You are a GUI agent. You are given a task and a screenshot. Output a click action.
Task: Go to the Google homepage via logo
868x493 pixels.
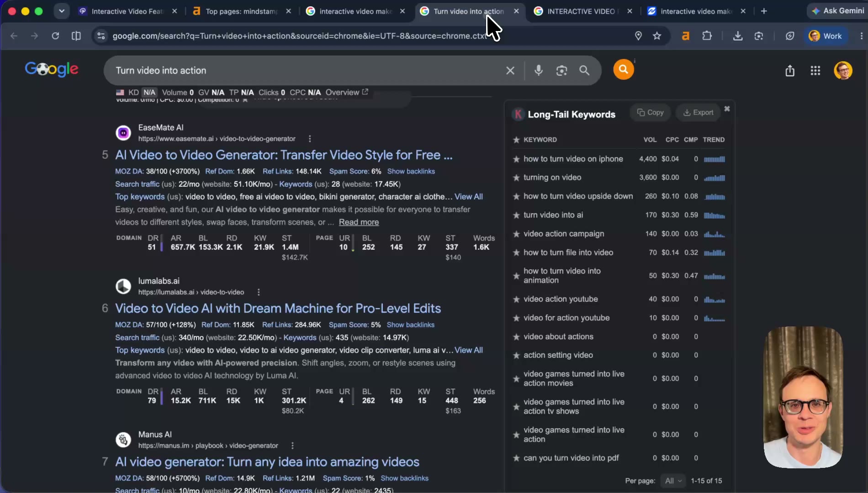(x=52, y=69)
